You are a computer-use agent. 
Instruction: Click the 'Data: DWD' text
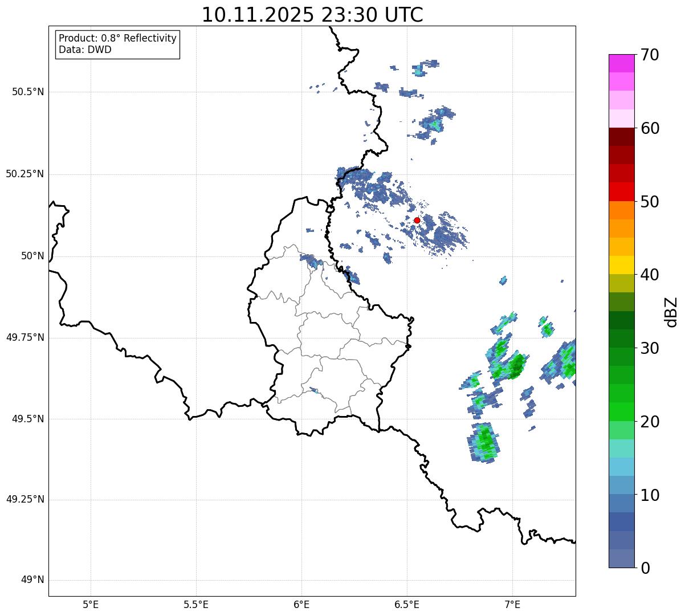pyautogui.click(x=85, y=50)
